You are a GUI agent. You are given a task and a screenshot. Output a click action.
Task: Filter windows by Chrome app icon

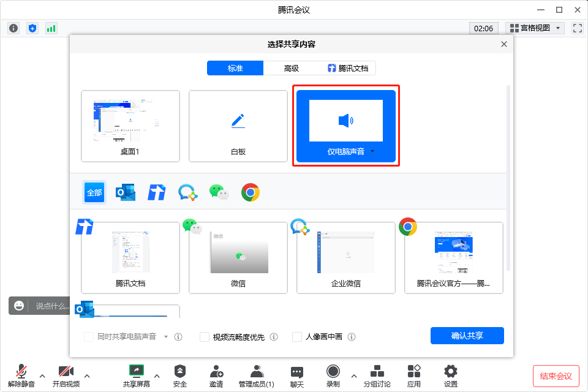pyautogui.click(x=251, y=192)
